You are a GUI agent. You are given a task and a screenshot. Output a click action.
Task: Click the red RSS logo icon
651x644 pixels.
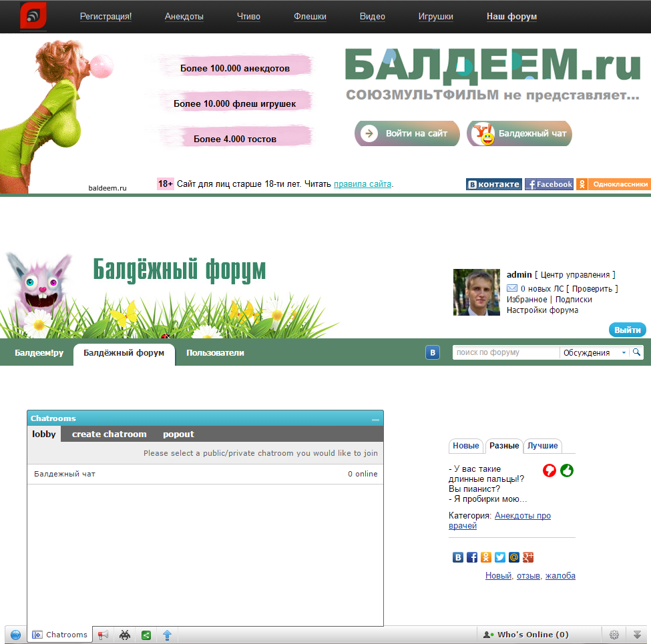(x=33, y=16)
